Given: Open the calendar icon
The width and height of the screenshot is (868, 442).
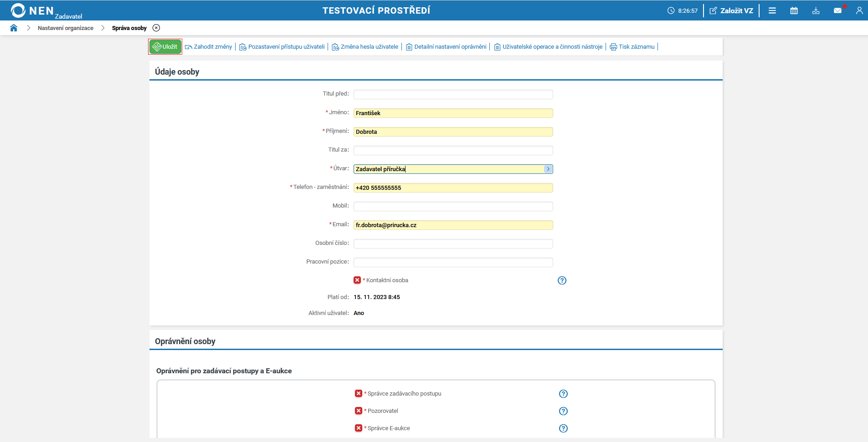Looking at the screenshot, I should [794, 10].
